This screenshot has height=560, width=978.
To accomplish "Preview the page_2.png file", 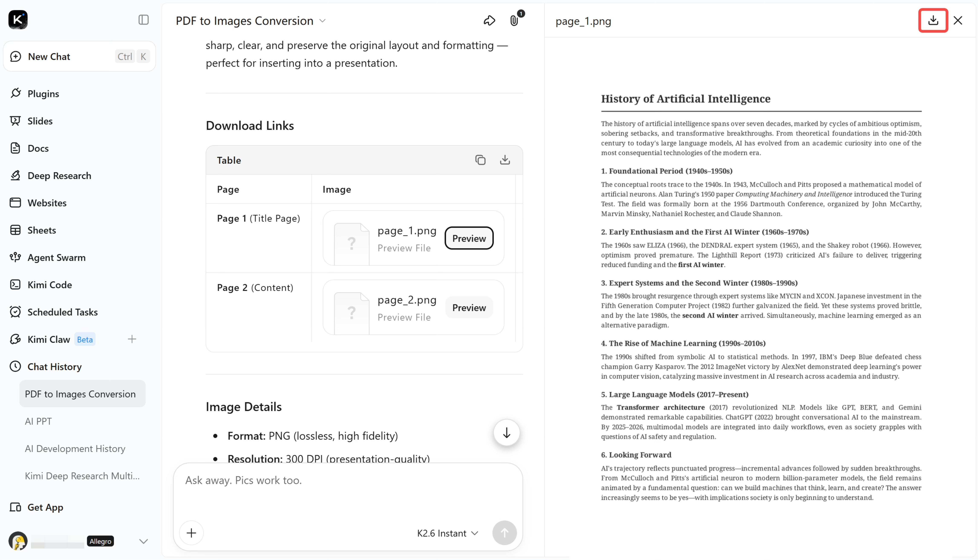I will pyautogui.click(x=469, y=308).
